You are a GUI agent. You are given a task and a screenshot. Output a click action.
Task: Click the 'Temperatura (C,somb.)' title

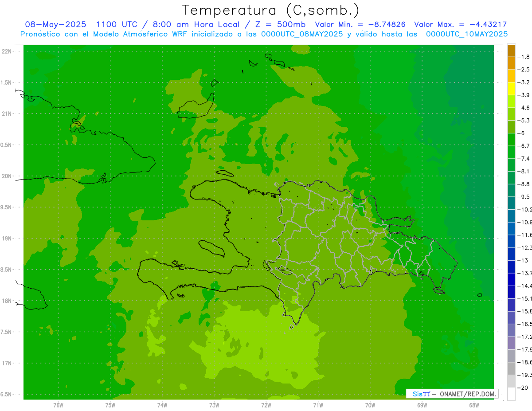click(271, 10)
